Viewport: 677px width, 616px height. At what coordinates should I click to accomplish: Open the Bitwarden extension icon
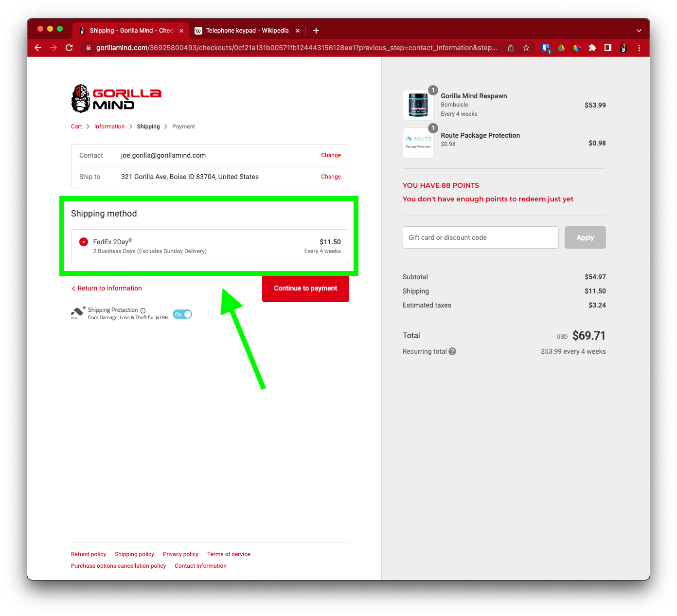pyautogui.click(x=546, y=48)
